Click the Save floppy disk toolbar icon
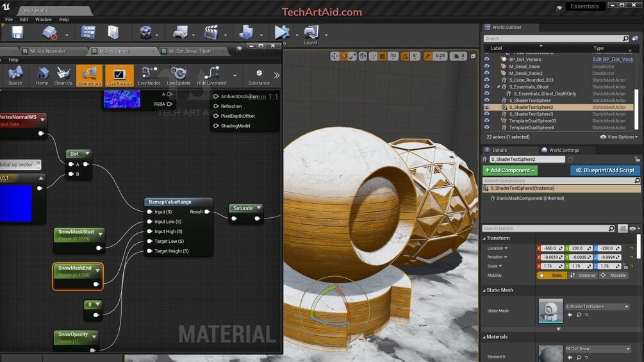Viewport: 644px width, 362px height. click(17, 32)
